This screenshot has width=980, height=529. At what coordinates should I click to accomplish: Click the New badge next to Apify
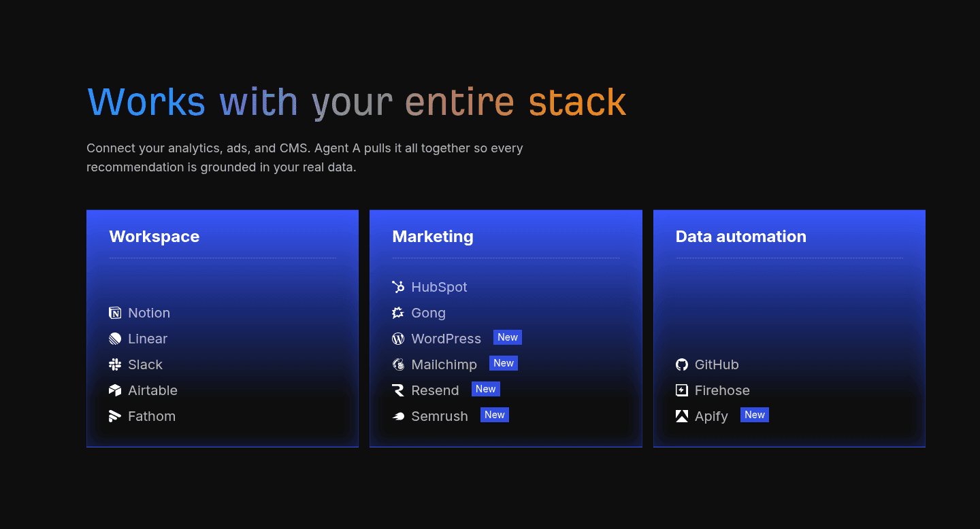click(x=755, y=415)
